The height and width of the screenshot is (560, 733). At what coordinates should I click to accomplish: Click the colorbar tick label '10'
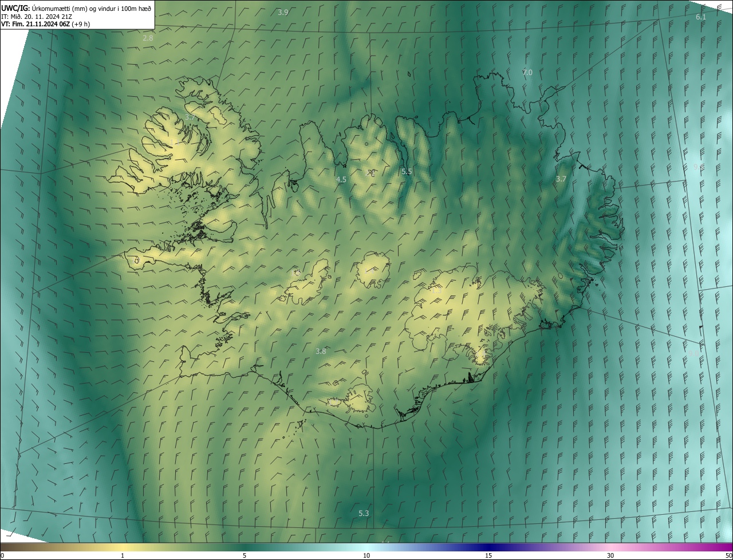(366, 555)
